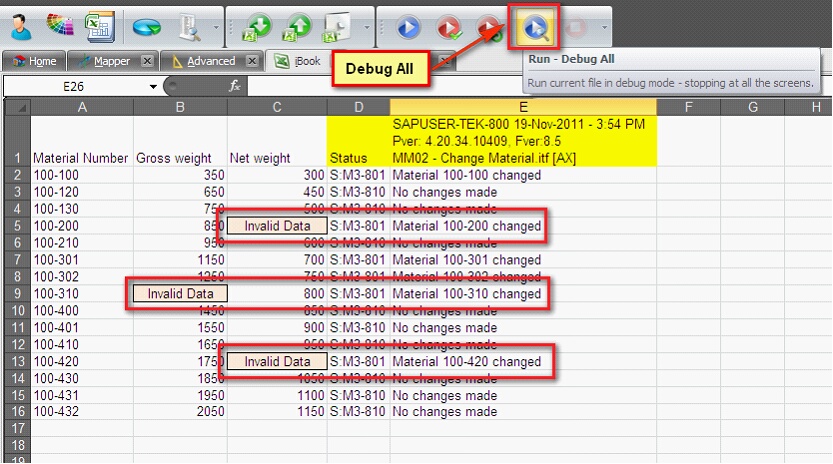Click the Name Box showing E26
The height and width of the screenshot is (464, 833).
(x=75, y=87)
